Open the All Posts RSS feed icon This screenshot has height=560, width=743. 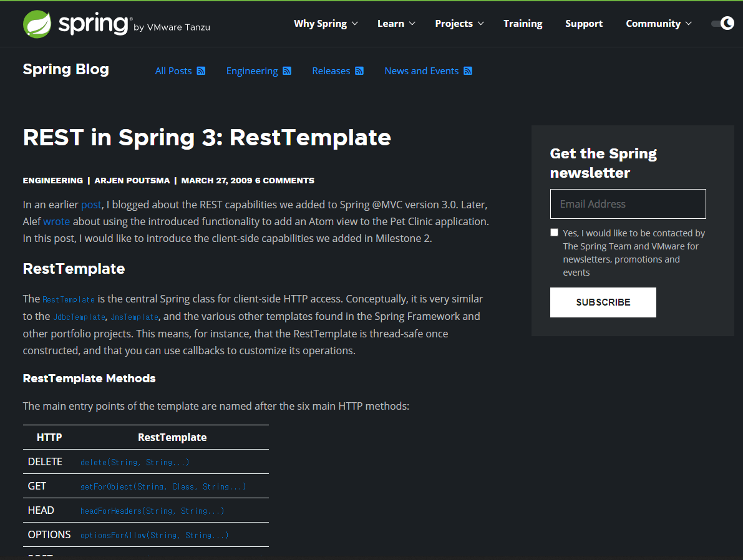pos(201,71)
